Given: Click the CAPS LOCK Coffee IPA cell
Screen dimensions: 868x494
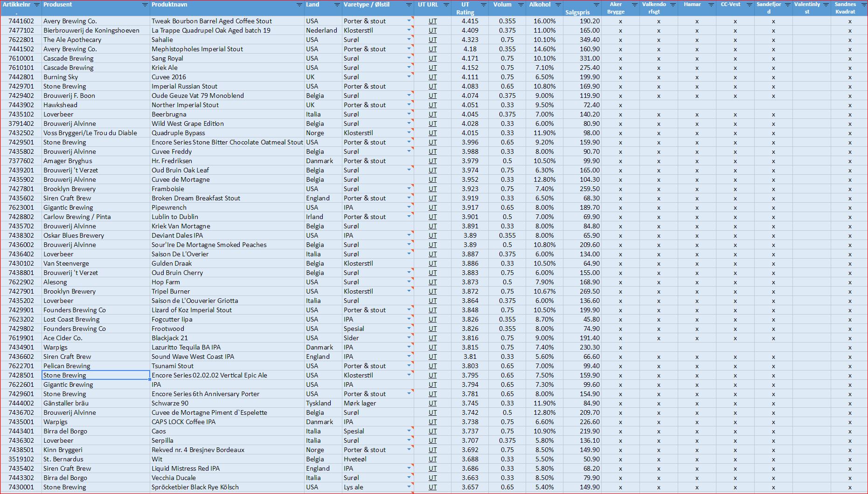Looking at the screenshot, I should click(227, 422).
